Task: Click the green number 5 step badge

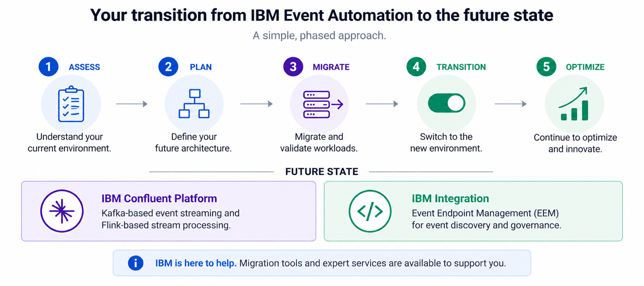Action: coord(546,67)
